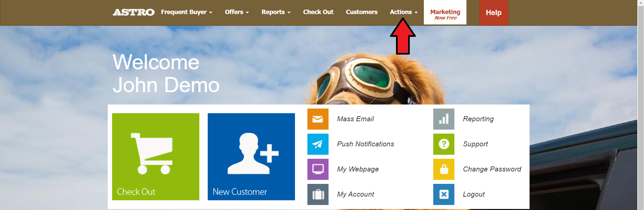Screen dimensions: 644x210
Task: Click the Change Password text link
Action: tap(492, 169)
